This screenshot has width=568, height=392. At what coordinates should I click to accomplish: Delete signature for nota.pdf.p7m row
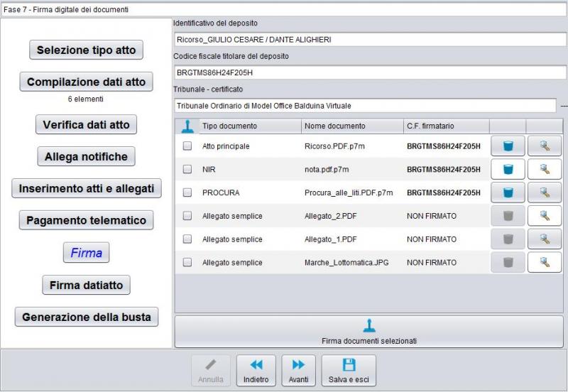[x=508, y=169]
